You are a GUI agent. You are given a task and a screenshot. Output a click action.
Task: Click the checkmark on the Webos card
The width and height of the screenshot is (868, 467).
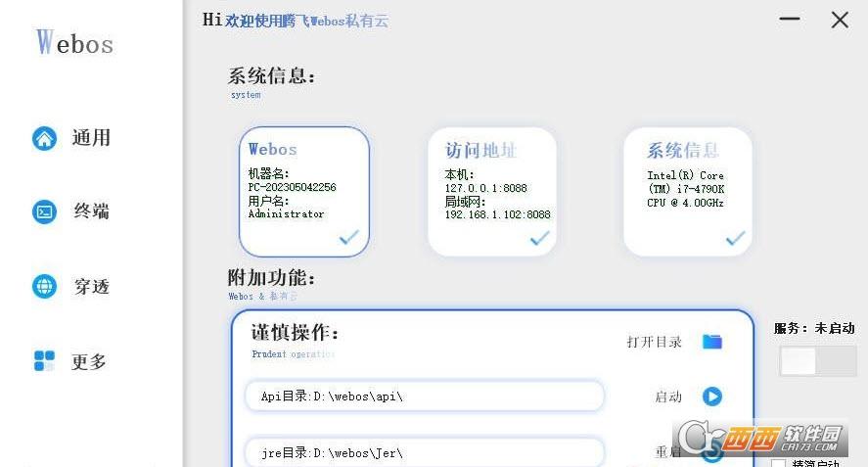[x=348, y=237]
